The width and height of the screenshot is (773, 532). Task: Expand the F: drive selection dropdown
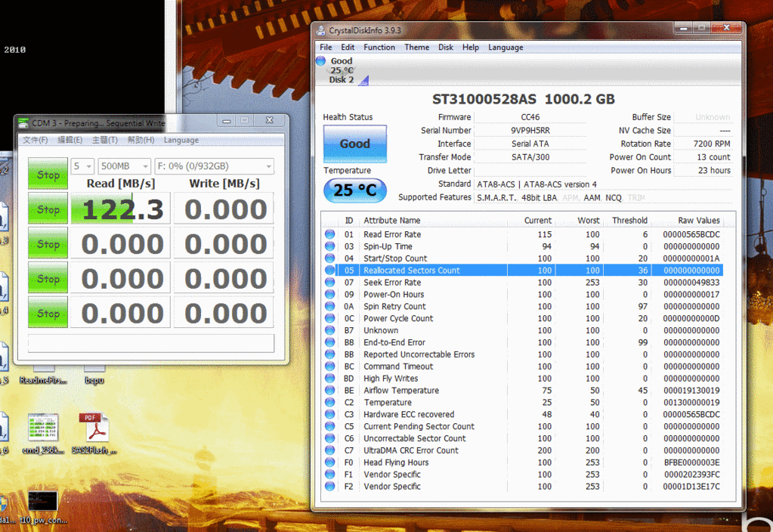[x=213, y=166]
